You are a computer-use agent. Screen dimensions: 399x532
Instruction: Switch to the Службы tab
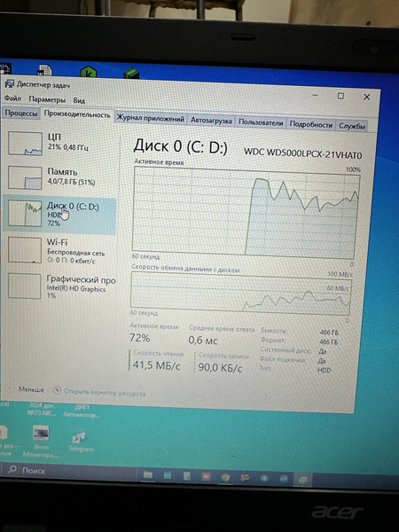(352, 126)
